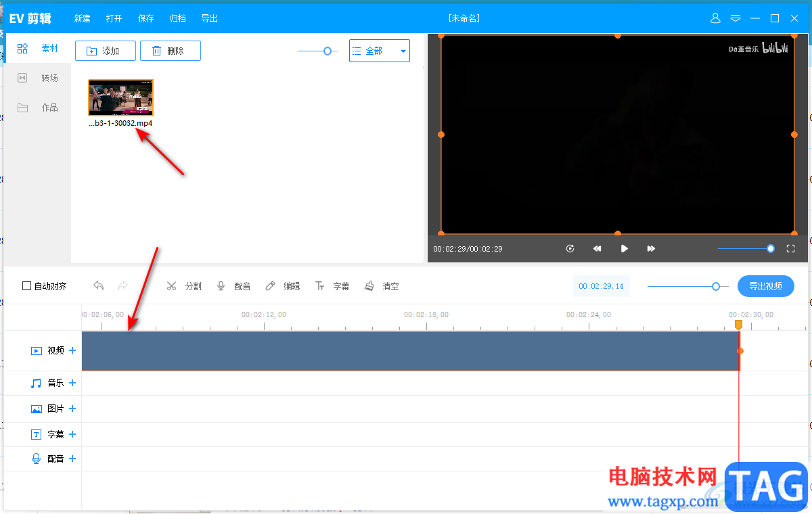Play the preview video
The height and width of the screenshot is (514, 812).
[625, 249]
